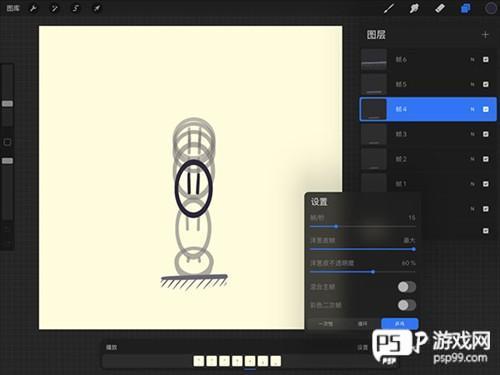Select the seventh frame in the timeline
Image resolution: width=500 pixels, height=375 pixels.
click(x=276, y=361)
